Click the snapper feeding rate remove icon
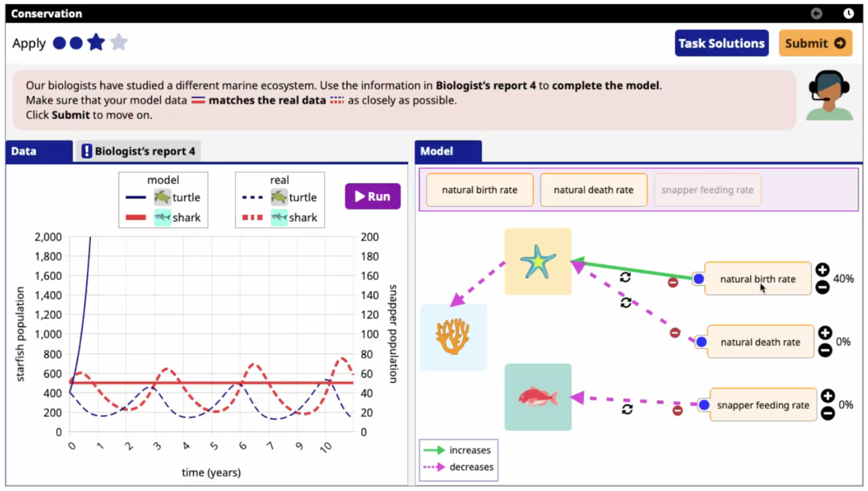 pyautogui.click(x=677, y=411)
